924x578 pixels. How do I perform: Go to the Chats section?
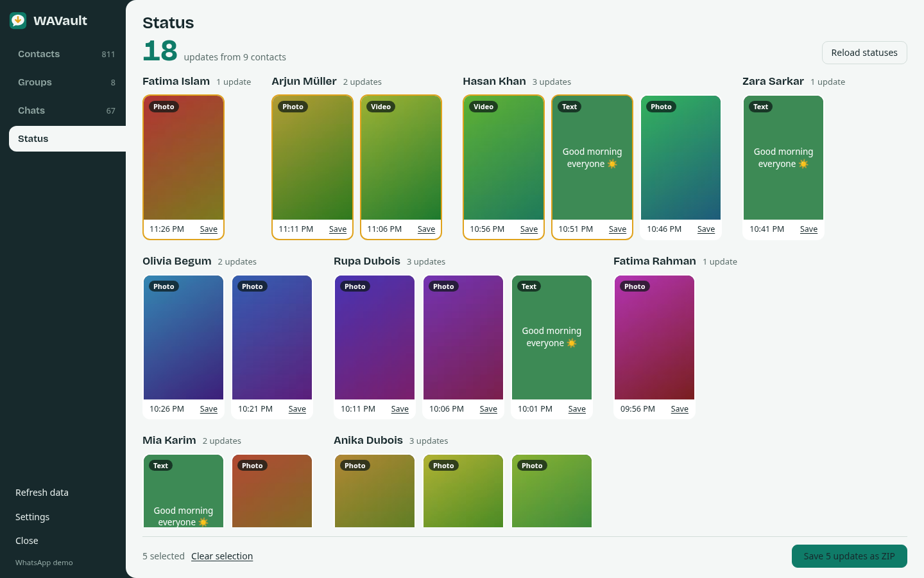tap(67, 110)
